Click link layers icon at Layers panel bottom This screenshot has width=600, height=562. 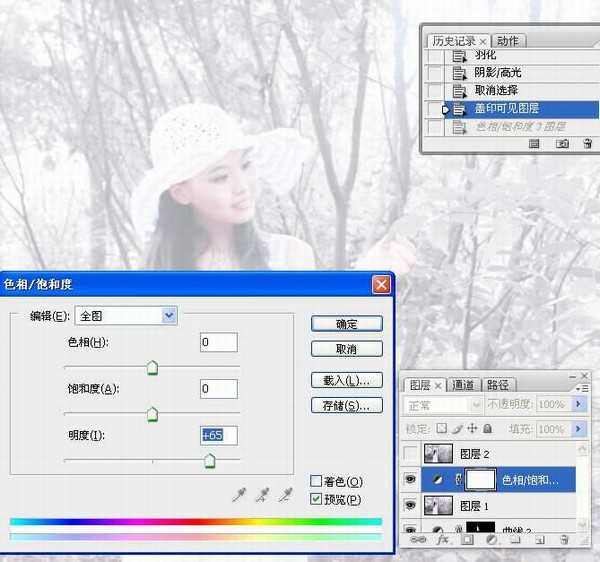click(418, 540)
